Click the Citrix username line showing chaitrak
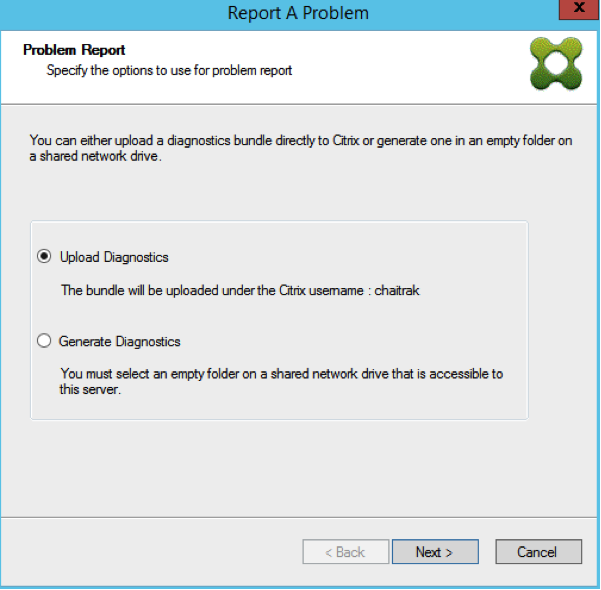This screenshot has width=601, height=590. point(240,291)
